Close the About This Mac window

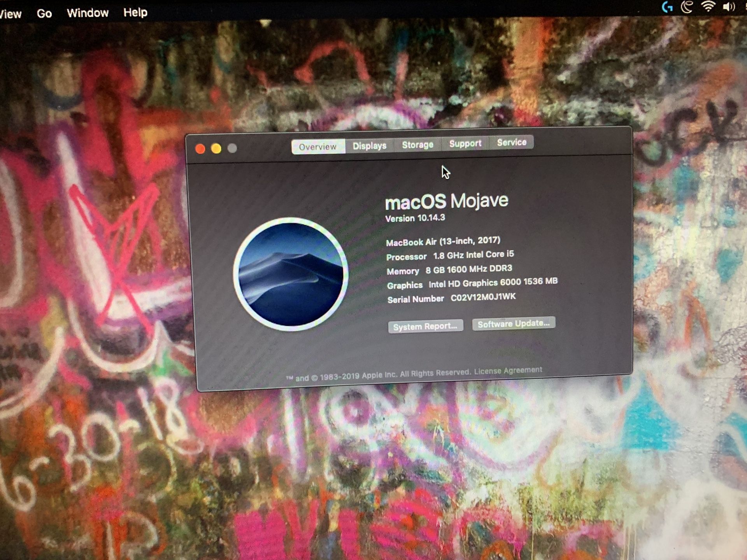point(200,149)
